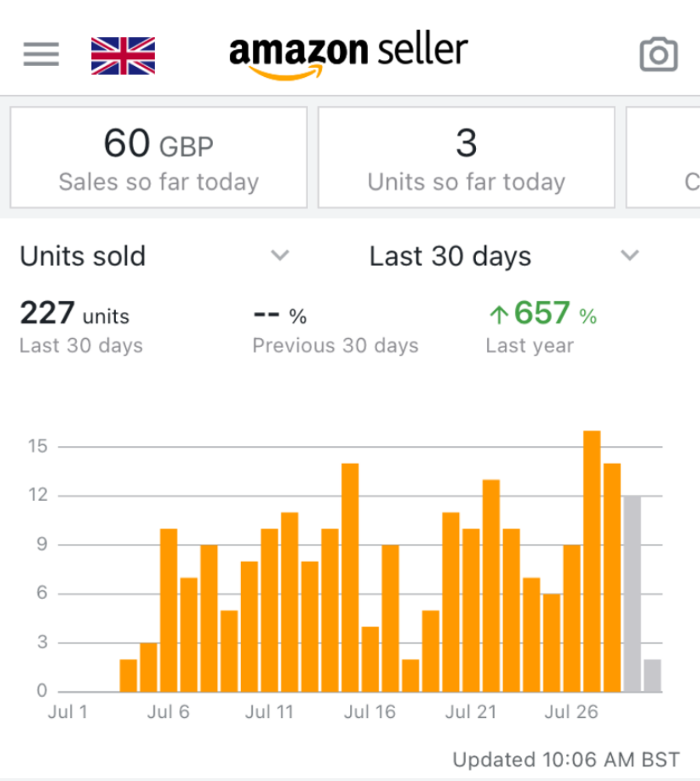
Task: Tap the Previous 30 days comparison value
Action: (x=280, y=316)
